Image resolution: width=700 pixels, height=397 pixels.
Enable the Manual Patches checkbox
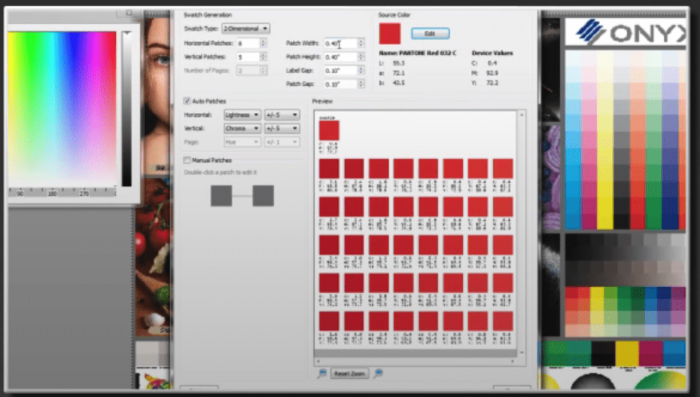187,160
